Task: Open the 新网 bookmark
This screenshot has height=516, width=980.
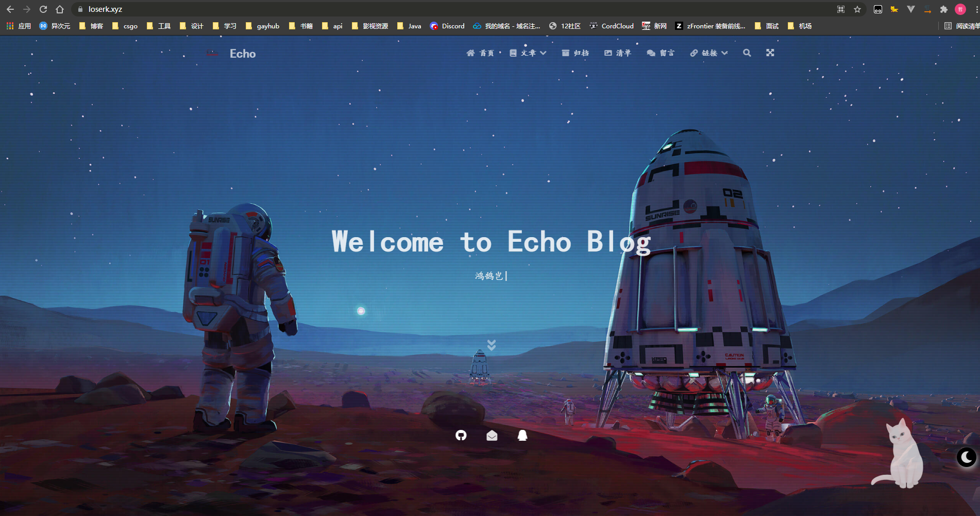Action: (x=654, y=26)
